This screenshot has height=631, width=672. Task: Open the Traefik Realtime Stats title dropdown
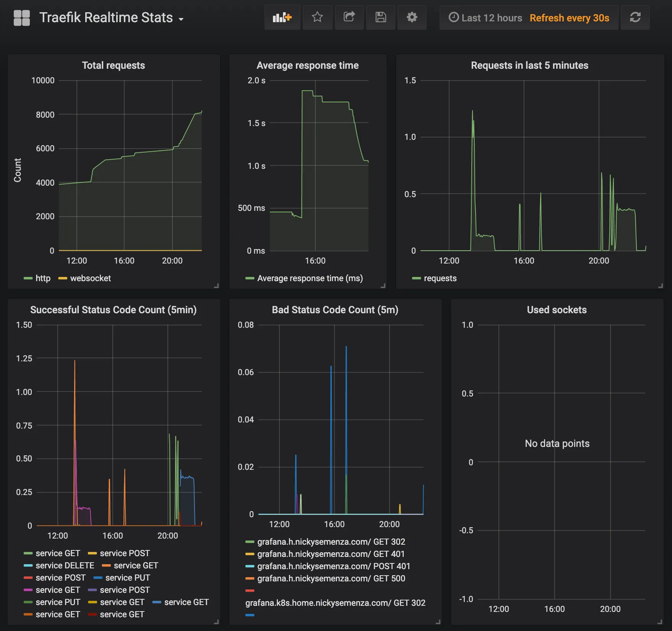111,18
